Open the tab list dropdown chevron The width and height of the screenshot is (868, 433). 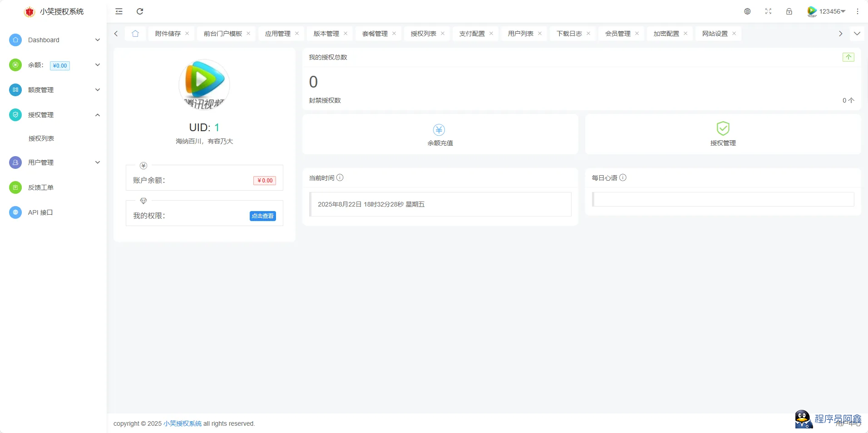tap(857, 34)
